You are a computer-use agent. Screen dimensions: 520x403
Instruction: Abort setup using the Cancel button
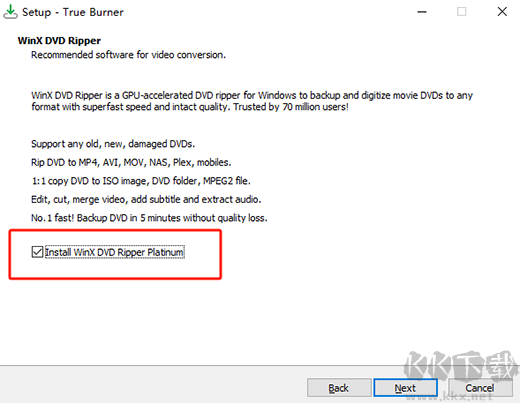(x=480, y=388)
